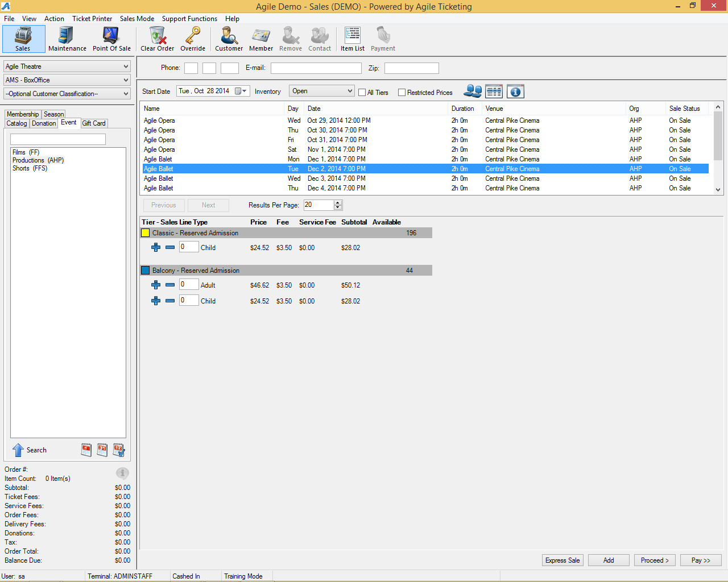This screenshot has width=728, height=582.
Task: Open the Action menu
Action: (54, 19)
